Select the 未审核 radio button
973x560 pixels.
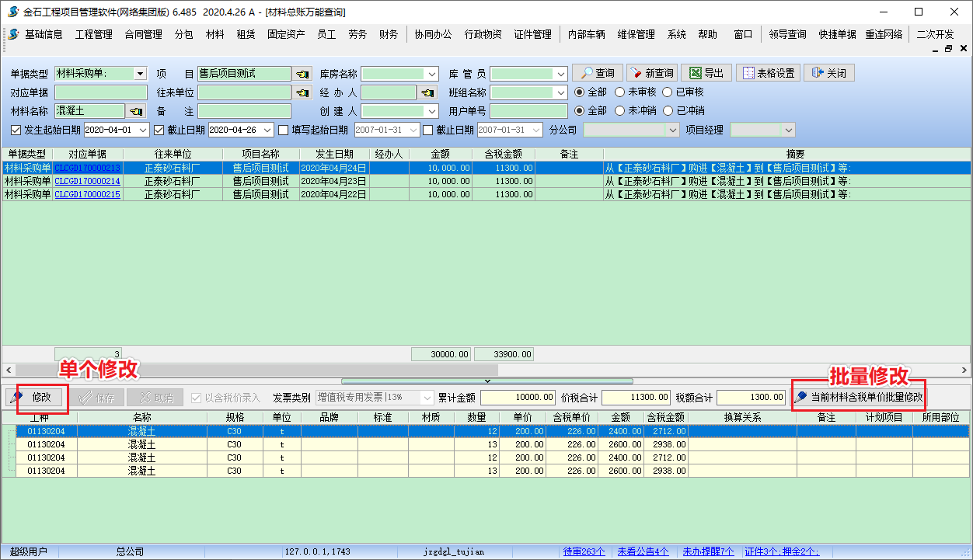[x=620, y=92]
